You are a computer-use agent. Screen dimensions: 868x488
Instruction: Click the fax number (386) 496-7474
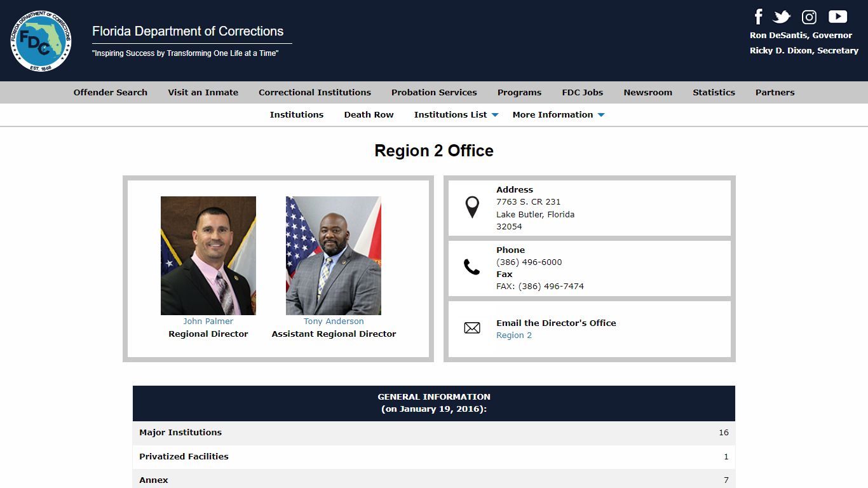551,286
